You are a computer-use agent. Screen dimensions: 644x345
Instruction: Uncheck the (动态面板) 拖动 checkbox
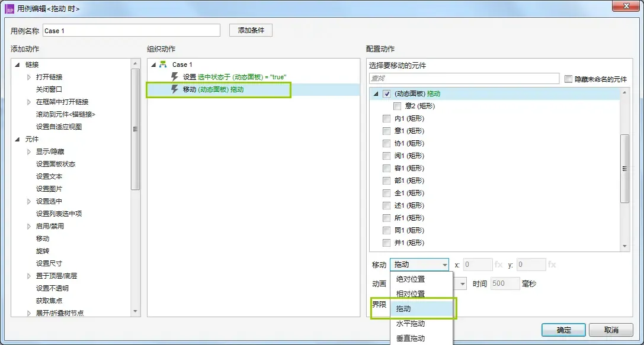(x=387, y=93)
